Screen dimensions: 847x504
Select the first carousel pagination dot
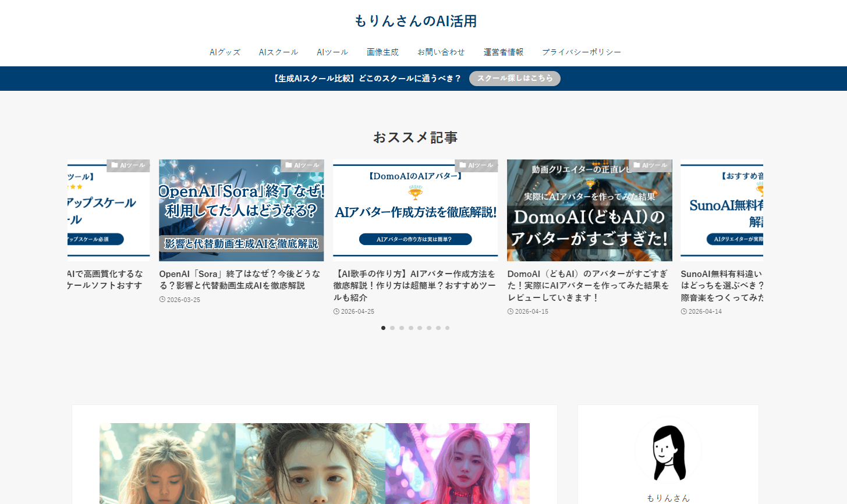(x=383, y=328)
